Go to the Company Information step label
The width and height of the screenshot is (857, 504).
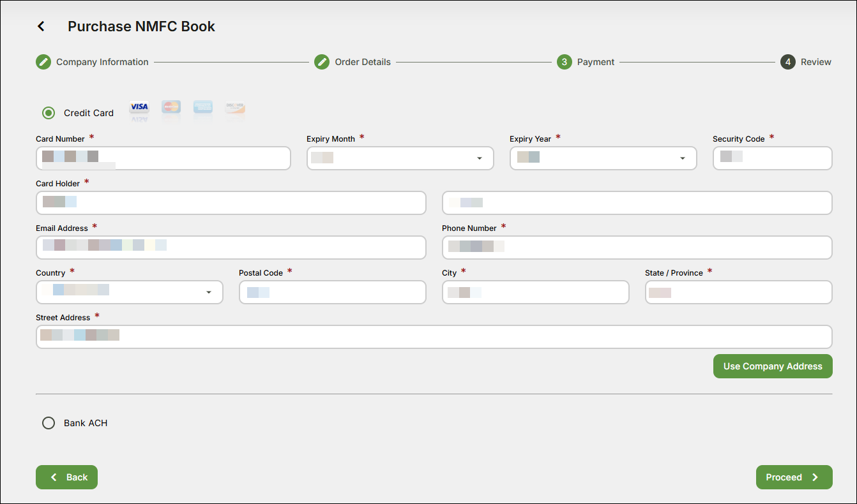coord(102,62)
